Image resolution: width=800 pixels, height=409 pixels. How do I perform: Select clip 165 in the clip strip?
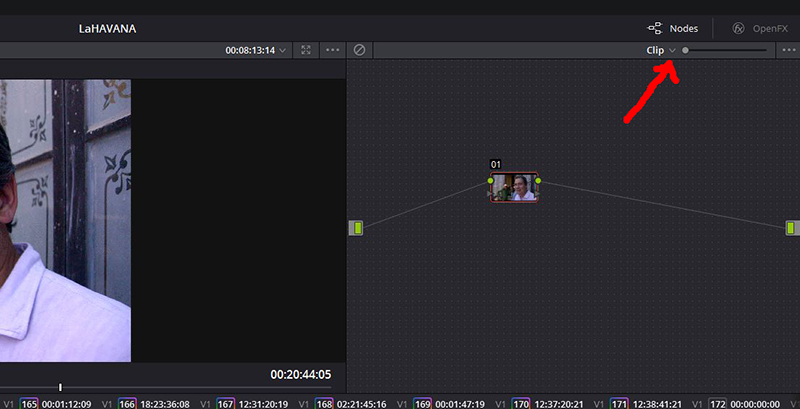(29, 404)
